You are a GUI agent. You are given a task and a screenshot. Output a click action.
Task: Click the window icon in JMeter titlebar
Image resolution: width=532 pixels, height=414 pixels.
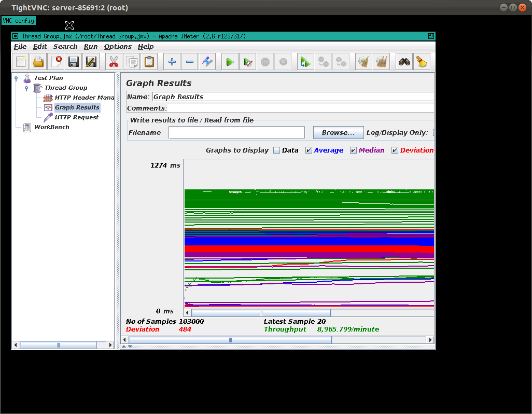point(15,36)
